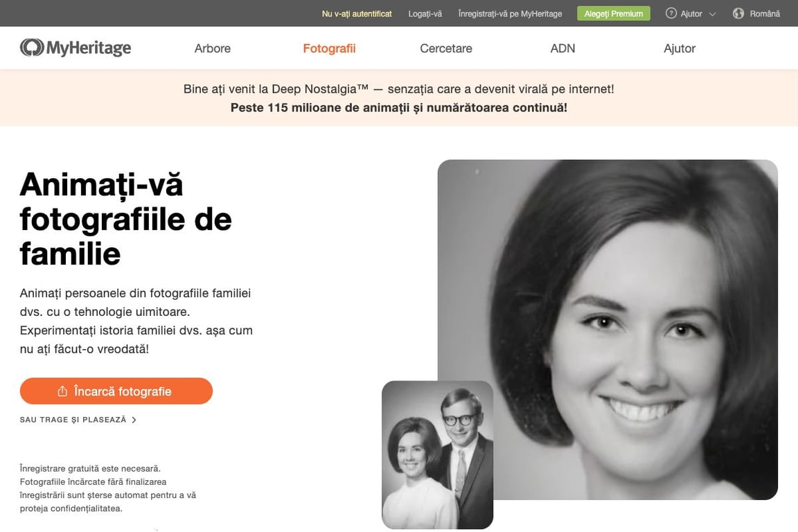Open the Arbore menu
Image resolution: width=798 pixels, height=532 pixels.
coord(212,48)
